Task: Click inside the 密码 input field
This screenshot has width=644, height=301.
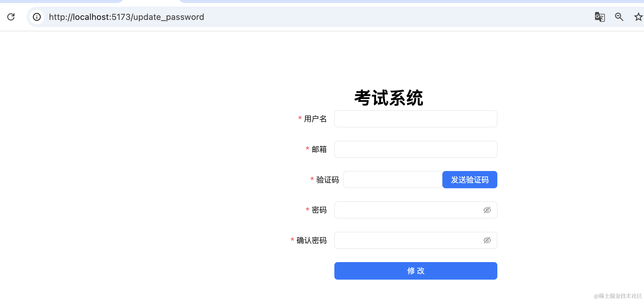Action: click(407, 210)
